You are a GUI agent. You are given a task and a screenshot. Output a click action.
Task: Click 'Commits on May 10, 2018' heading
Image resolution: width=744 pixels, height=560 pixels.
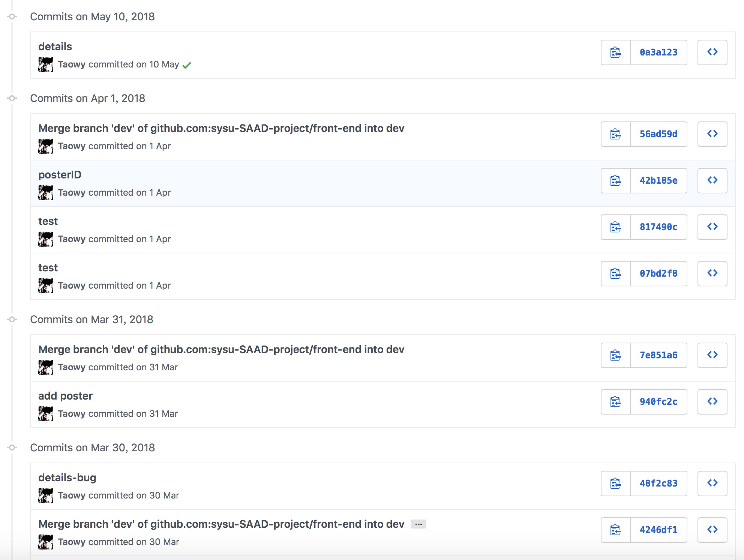click(92, 16)
